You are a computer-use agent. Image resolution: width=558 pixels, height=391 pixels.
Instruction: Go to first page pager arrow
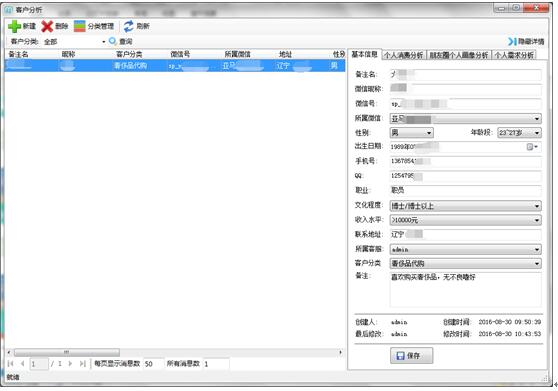pos(10,364)
